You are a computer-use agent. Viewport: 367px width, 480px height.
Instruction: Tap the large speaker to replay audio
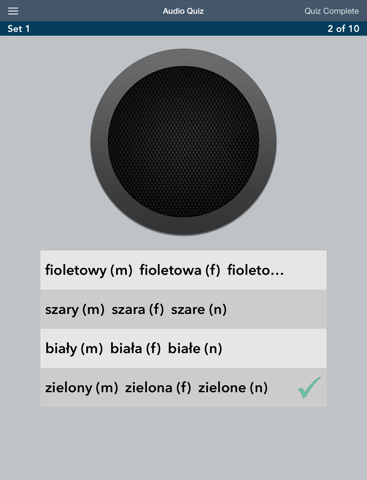(183, 142)
